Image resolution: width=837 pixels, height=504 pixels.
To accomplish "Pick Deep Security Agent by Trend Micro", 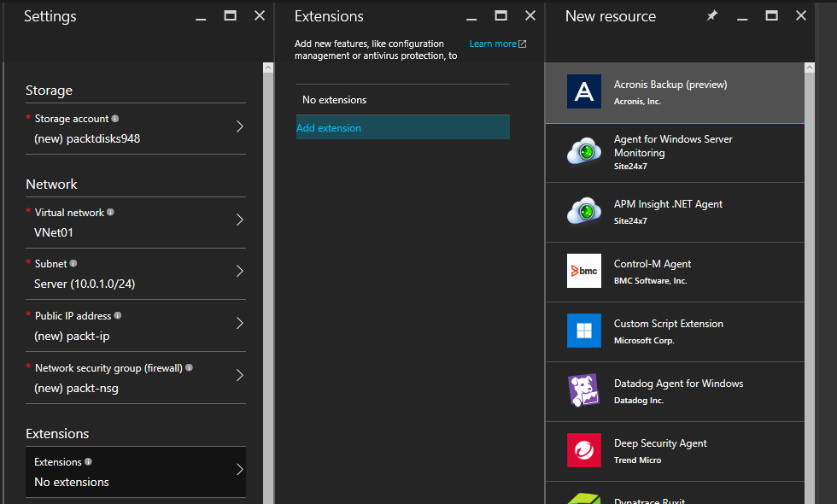I will coord(675,452).
